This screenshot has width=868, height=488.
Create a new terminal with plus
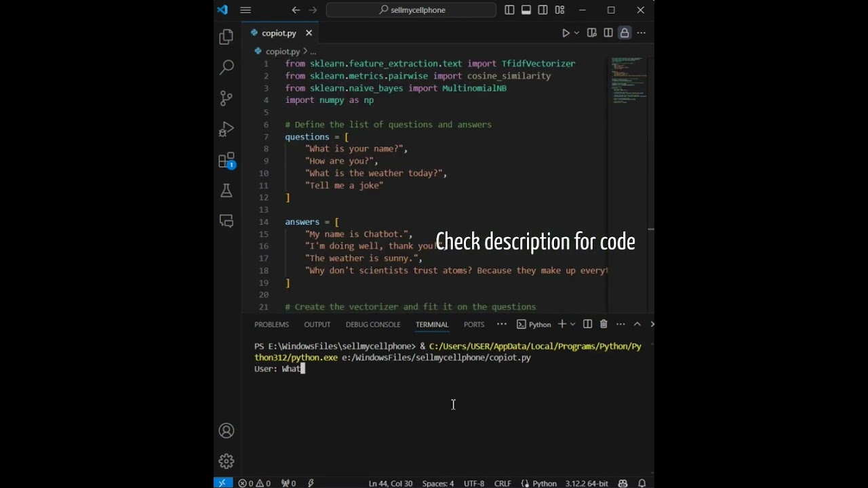(x=561, y=325)
